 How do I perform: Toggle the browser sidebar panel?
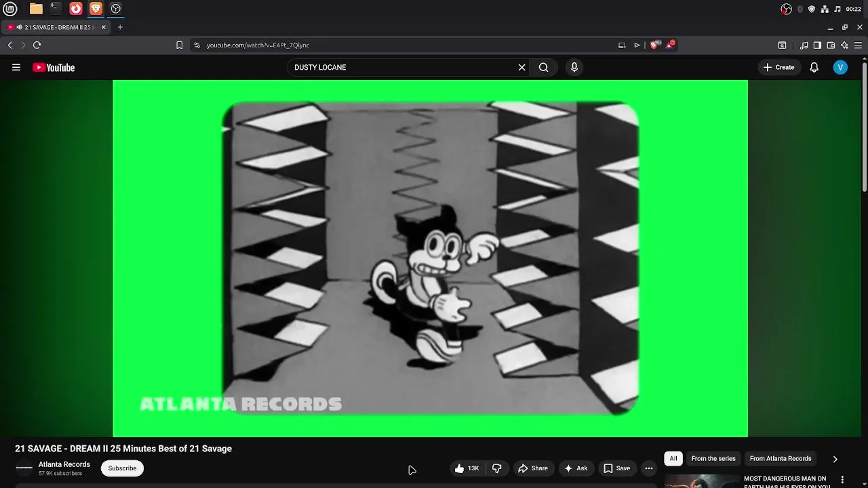pyautogui.click(x=817, y=45)
